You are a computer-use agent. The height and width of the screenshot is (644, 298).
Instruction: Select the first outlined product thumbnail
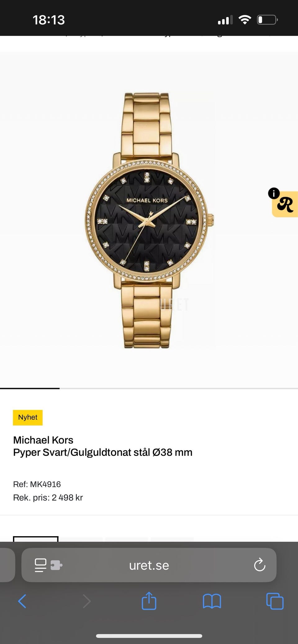click(x=36, y=539)
